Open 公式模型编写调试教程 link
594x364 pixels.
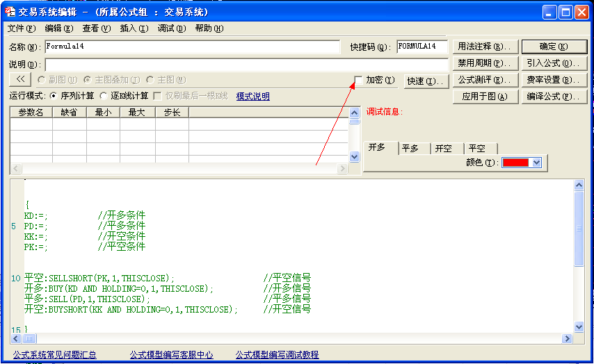click(277, 355)
